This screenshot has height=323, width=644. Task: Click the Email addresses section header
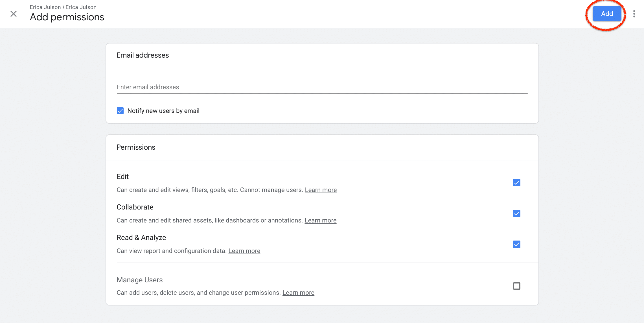coord(143,55)
